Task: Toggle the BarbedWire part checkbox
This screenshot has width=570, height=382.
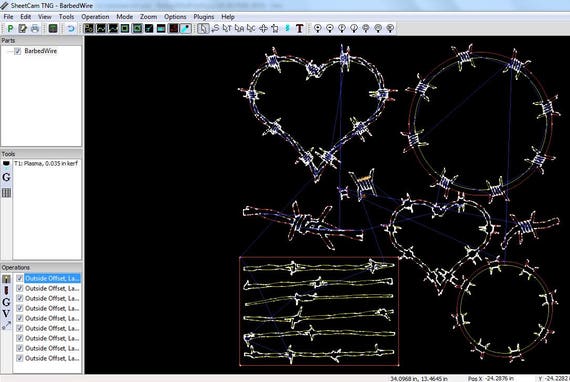Action: coord(17,51)
